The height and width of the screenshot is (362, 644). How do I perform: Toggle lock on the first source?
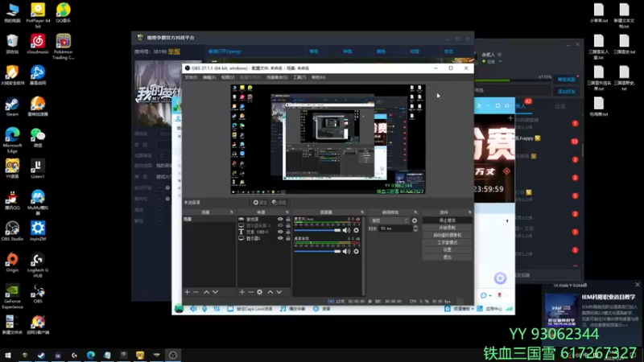coord(288,219)
